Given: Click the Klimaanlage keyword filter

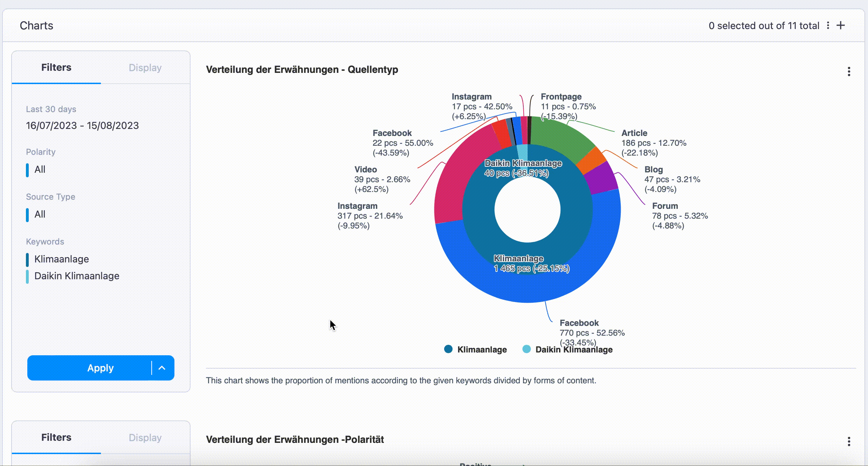Looking at the screenshot, I should click(x=62, y=259).
